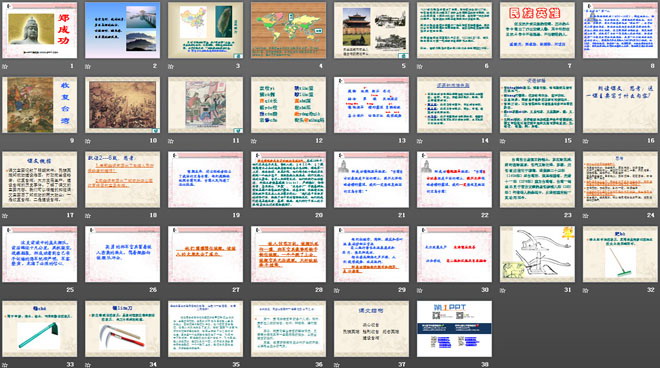Select slide 37 titled 课文结构

click(371, 328)
